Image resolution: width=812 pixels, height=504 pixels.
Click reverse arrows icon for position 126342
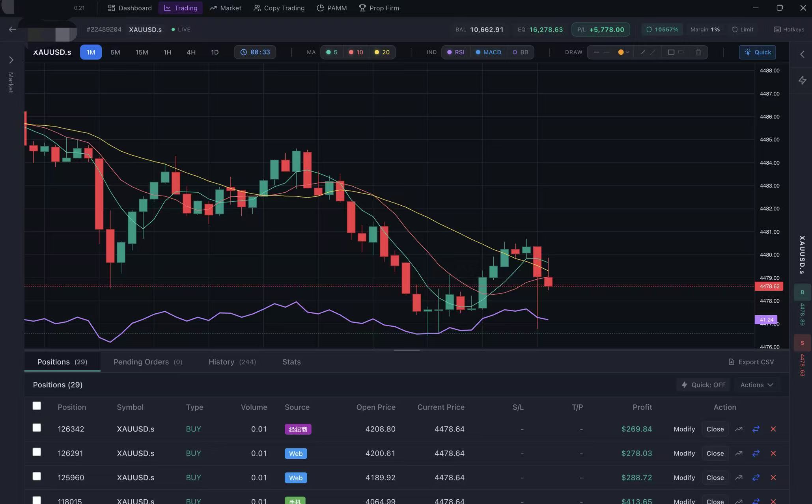[756, 429]
